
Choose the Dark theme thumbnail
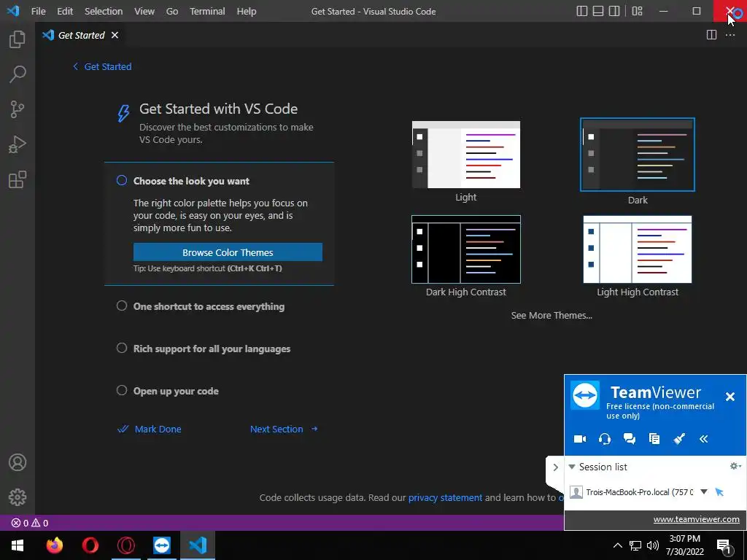(x=638, y=155)
